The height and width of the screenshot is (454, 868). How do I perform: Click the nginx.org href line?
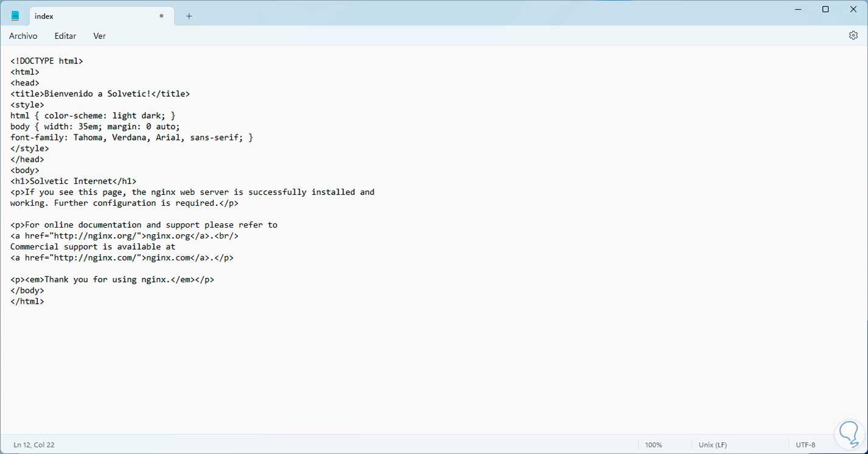(x=125, y=236)
